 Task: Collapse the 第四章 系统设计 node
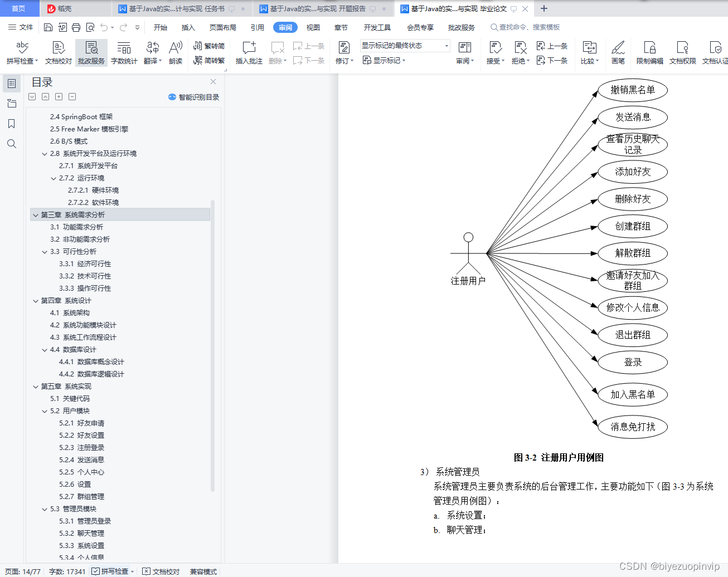click(x=36, y=301)
